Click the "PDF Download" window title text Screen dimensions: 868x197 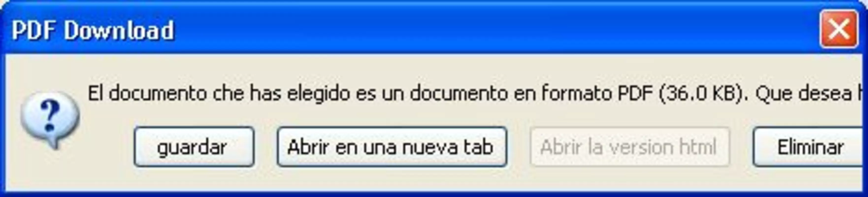click(93, 30)
